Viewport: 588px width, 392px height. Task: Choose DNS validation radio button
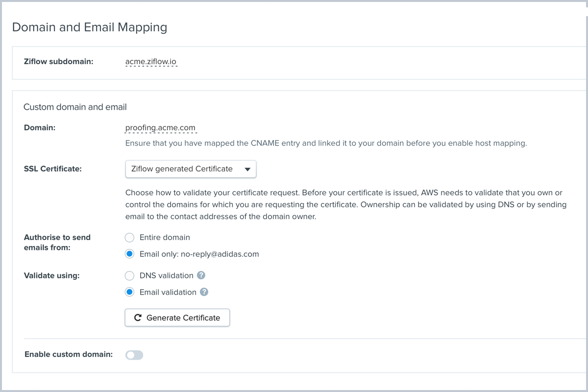[x=129, y=276]
